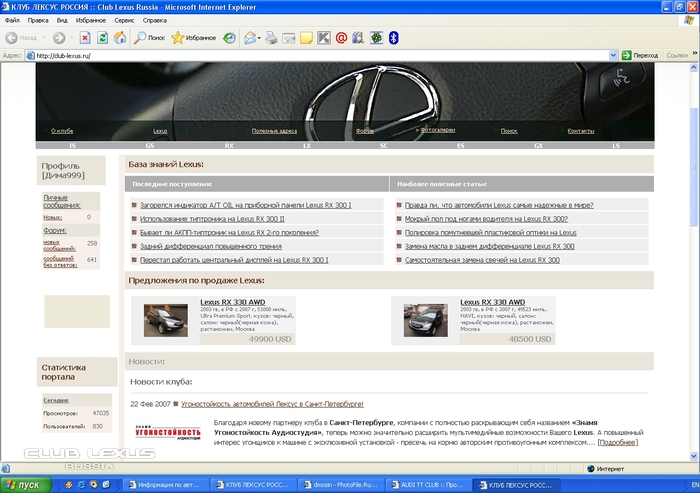Open article Задний дифференциал повышенного трения
The image size is (700, 493).
(x=211, y=246)
